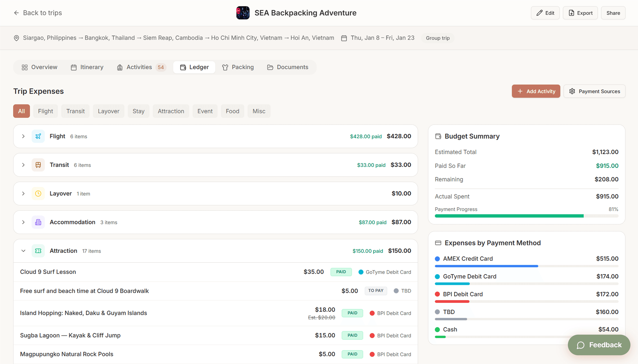Toggle TO PAY status for Cloud 9 Boardwalk
638x364 pixels.
click(375, 291)
